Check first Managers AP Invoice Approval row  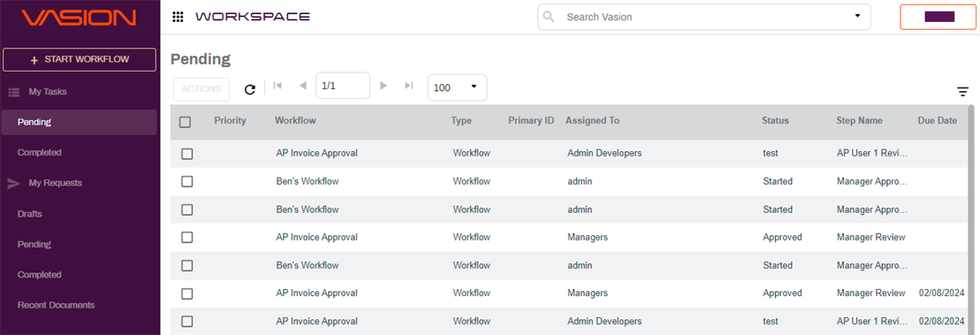click(x=186, y=238)
